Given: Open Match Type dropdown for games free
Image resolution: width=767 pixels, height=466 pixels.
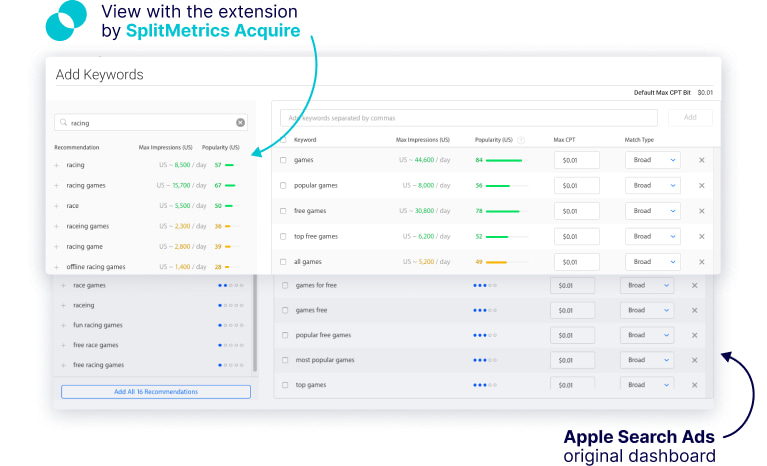Looking at the screenshot, I should tap(647, 311).
